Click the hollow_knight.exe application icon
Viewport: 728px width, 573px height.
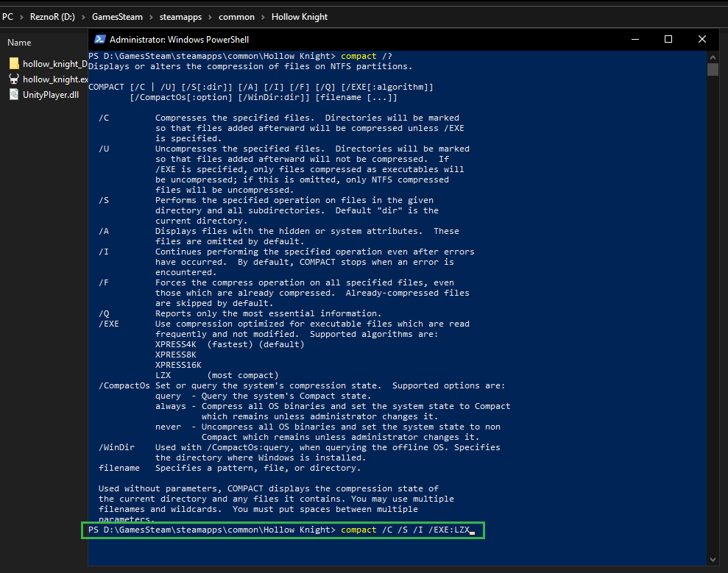tap(14, 79)
